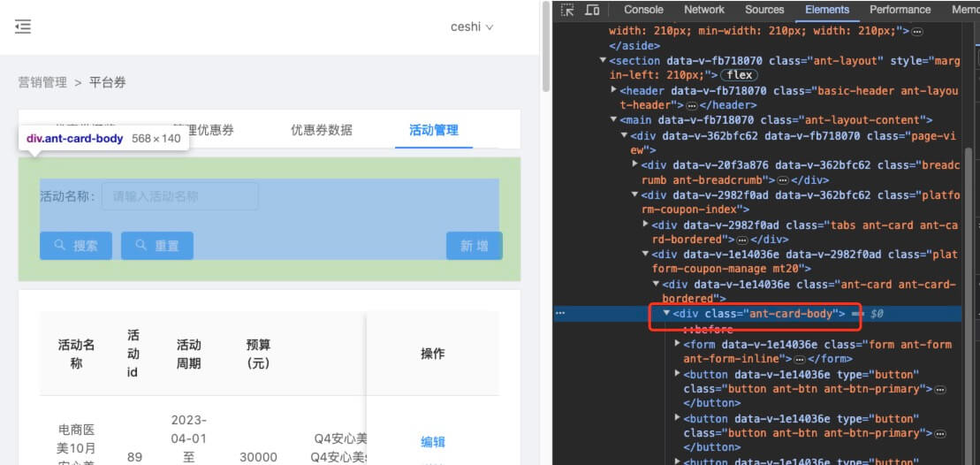Collapse the sidebar with the menu-fold icon
Image resolution: width=980 pixels, height=465 pixels.
coord(23,27)
